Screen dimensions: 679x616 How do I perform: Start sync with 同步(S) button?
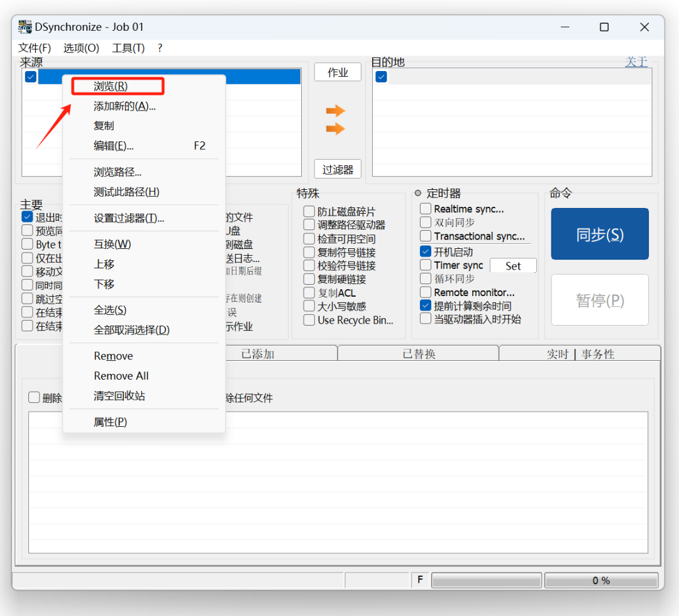click(x=600, y=234)
